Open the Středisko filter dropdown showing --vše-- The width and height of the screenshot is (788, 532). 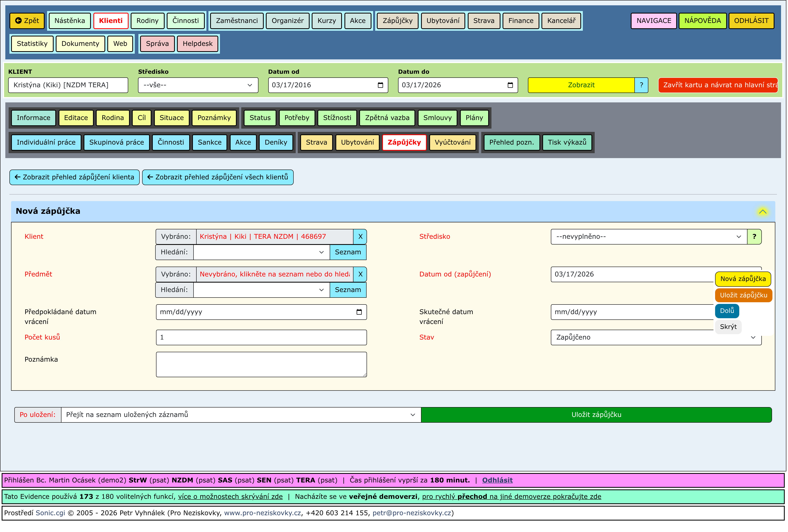click(198, 85)
